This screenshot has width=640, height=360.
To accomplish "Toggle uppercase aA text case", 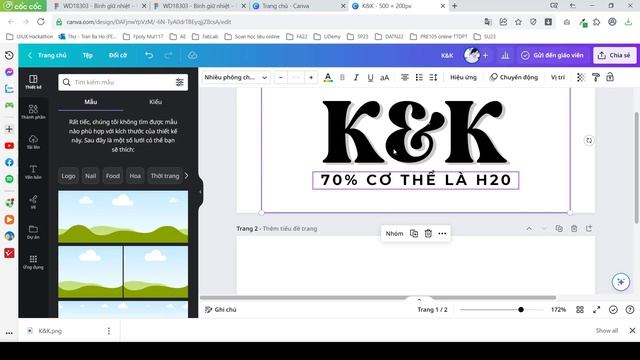I will click(x=384, y=77).
